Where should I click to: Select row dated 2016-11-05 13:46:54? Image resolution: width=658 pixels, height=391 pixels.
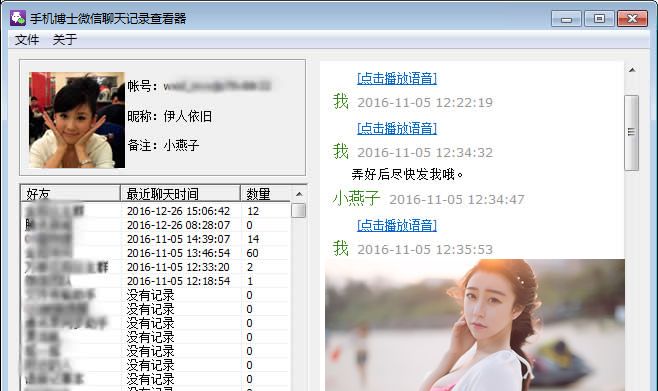pos(155,253)
